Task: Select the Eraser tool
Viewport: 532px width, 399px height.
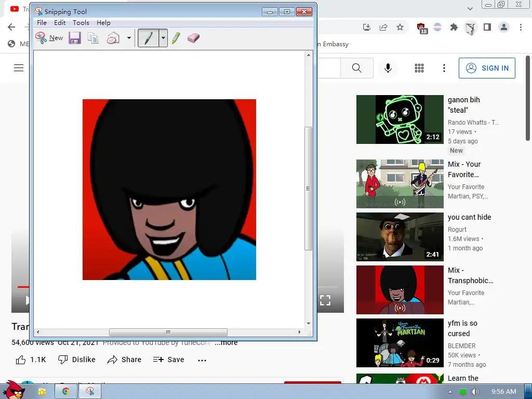Action: [193, 38]
